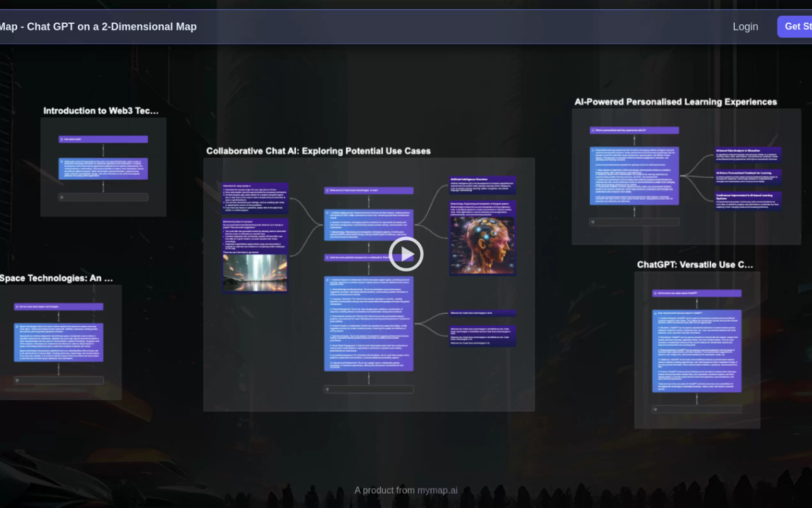Open AI-Powered Personalised Learning Experiences thumbnail
The image size is (812, 508).
pyautogui.click(x=686, y=176)
